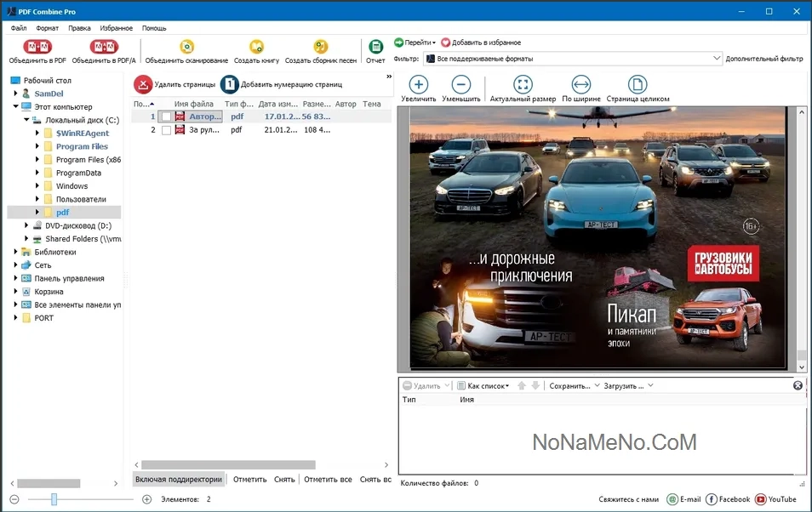Zoom in with 'Увеличить' preview icon

click(x=418, y=85)
